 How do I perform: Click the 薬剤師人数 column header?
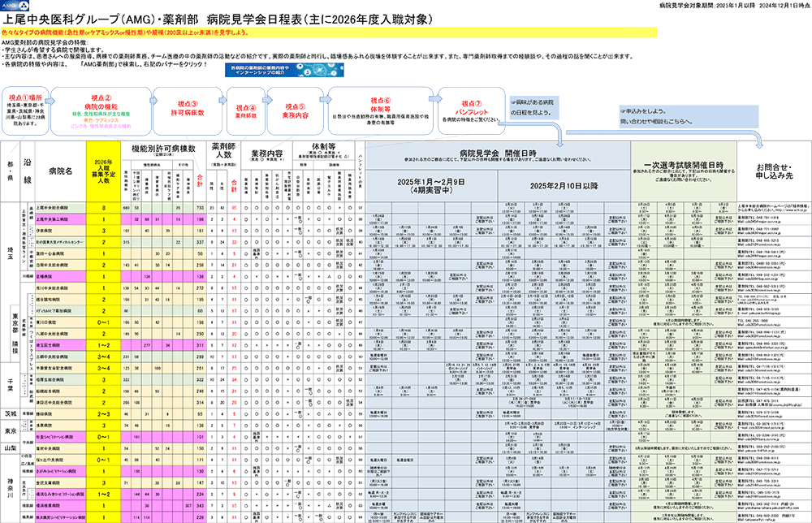pos(224,153)
